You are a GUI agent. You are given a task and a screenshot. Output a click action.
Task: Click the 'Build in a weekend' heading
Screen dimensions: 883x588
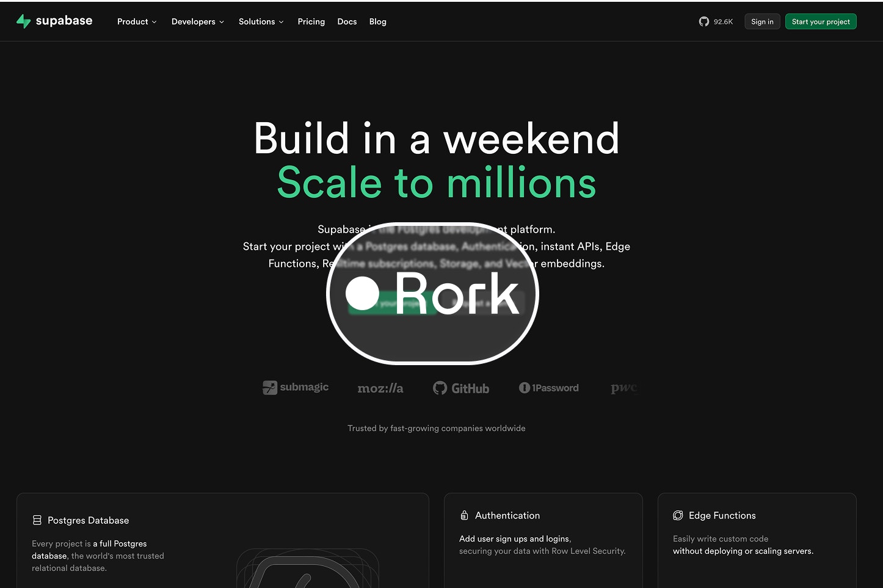[x=437, y=138]
